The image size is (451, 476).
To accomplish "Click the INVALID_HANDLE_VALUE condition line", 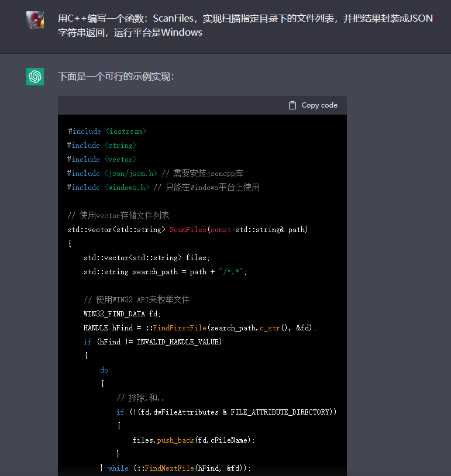I will coord(153,342).
